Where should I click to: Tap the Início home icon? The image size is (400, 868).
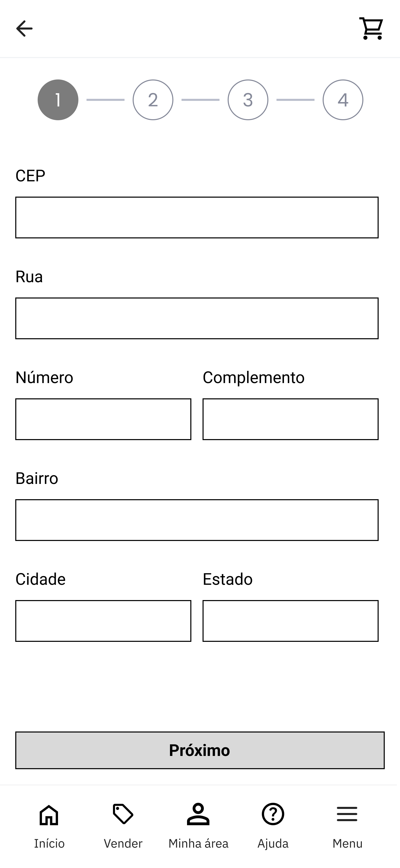pyautogui.click(x=49, y=815)
